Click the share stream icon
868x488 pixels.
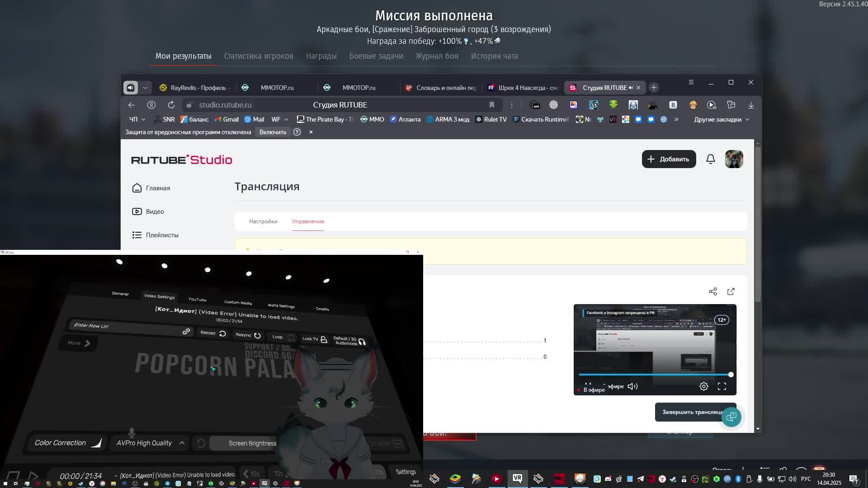pyautogui.click(x=713, y=291)
